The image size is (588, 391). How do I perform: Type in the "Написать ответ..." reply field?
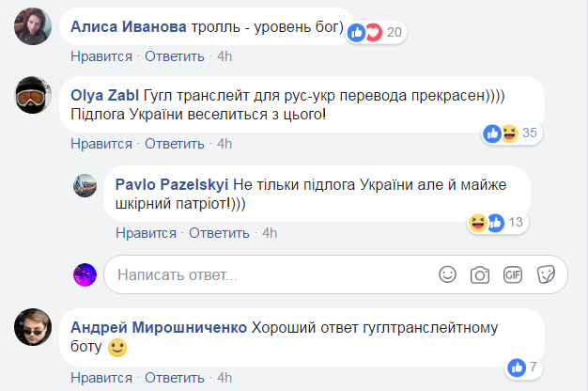click(x=268, y=274)
